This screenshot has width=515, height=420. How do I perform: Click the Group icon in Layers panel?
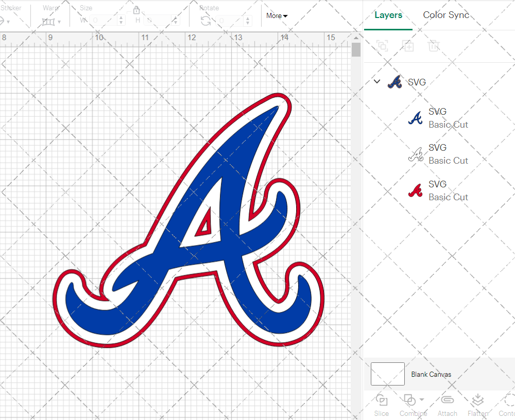pos(382,46)
